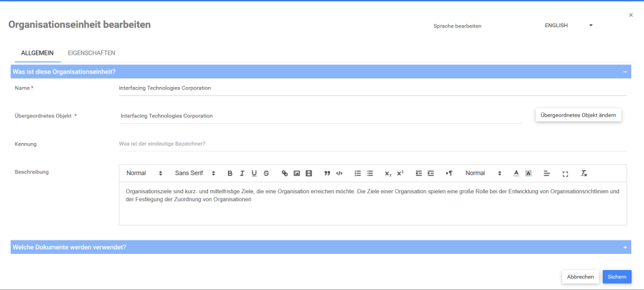Open the font size dropdown showing Normal
This screenshot has width=644, height=290.
[x=484, y=173]
